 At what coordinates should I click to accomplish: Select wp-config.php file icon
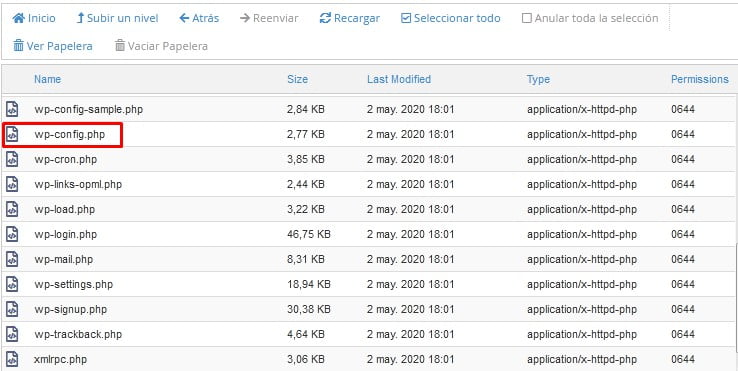(12, 134)
